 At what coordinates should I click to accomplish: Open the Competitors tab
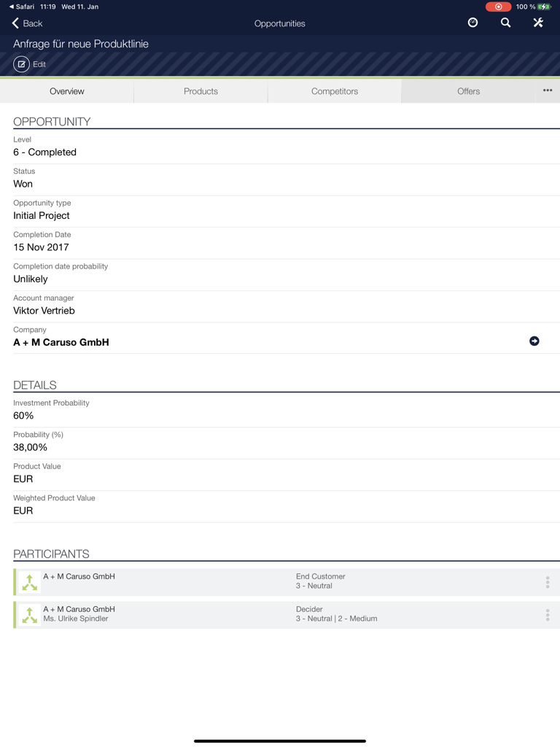coord(335,90)
